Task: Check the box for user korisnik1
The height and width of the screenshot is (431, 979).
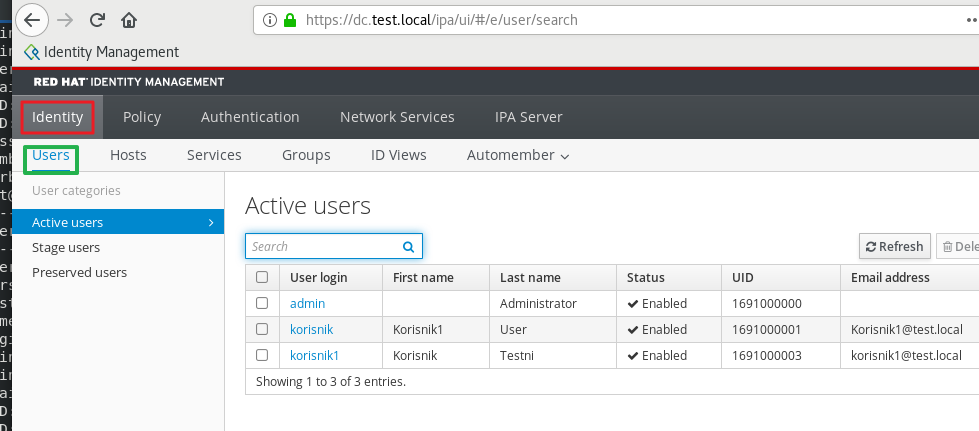Action: (262, 355)
